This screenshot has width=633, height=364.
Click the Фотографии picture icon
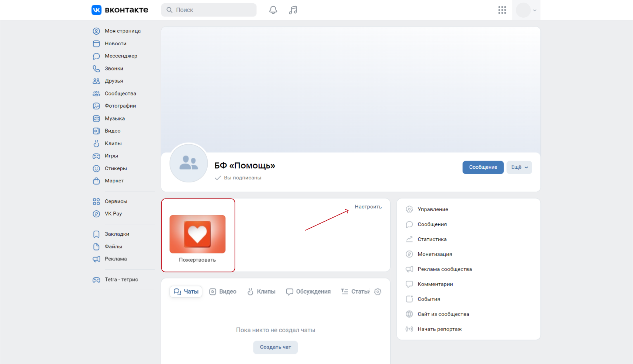[x=96, y=106]
